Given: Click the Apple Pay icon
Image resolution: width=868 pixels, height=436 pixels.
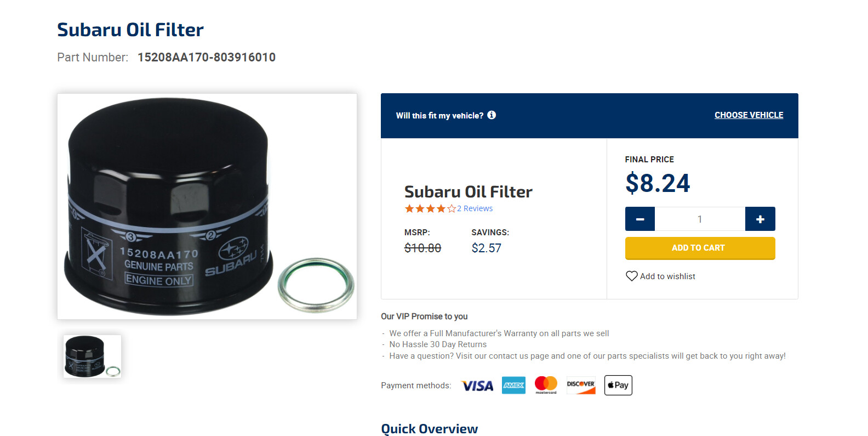Looking at the screenshot, I should 618,385.
